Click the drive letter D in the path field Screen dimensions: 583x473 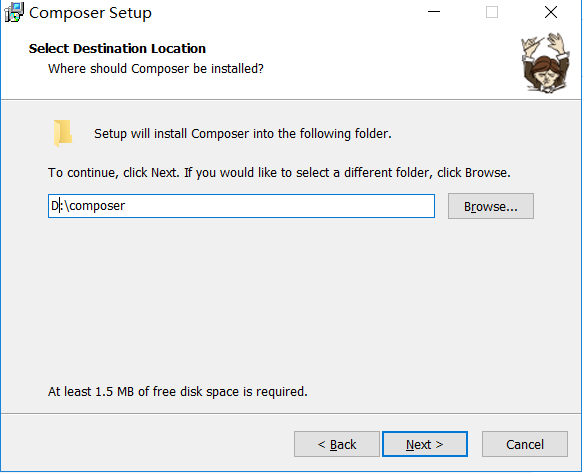pos(55,206)
